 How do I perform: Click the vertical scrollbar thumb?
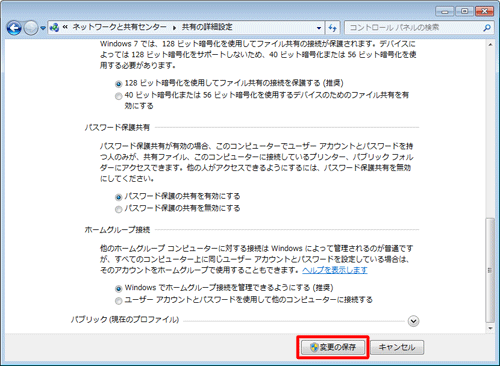pos(490,270)
